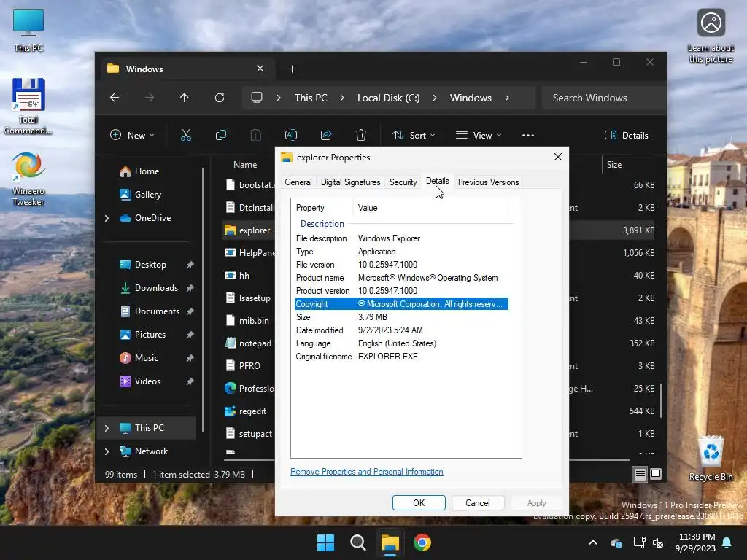The height and width of the screenshot is (560, 747).
Task: Select the Original filename property row
Action: 401,357
